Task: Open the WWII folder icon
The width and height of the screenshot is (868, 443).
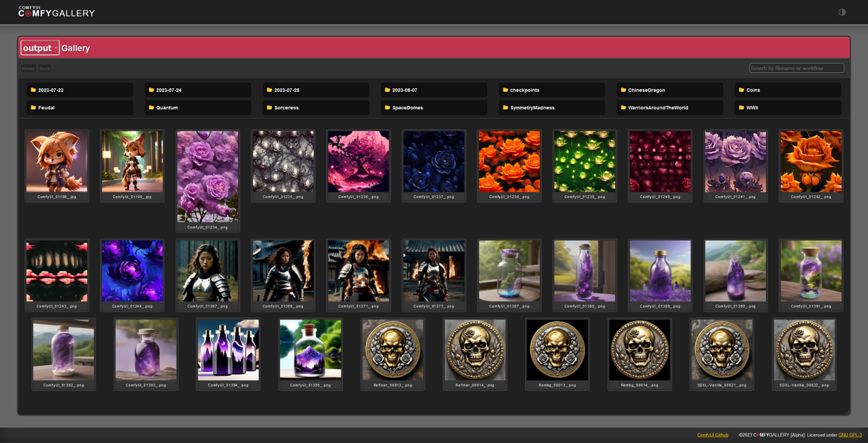Action: click(x=741, y=107)
